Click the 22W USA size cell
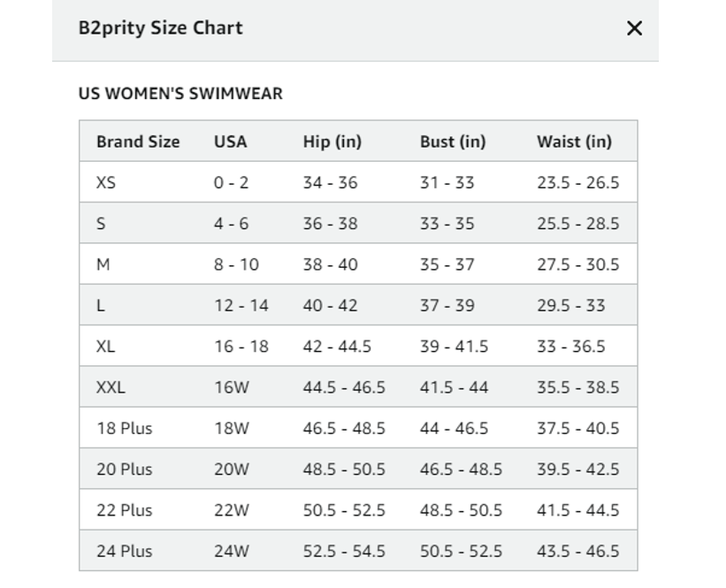This screenshot has height=588, width=726. coord(231,510)
